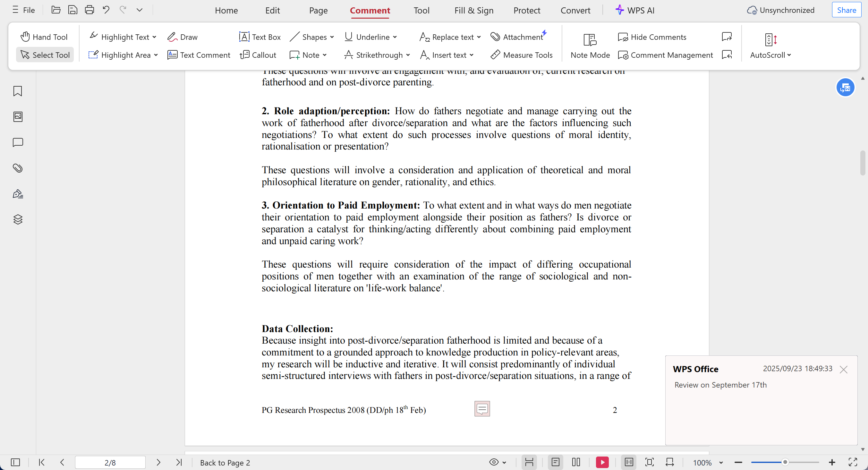The width and height of the screenshot is (868, 470).
Task: Click Back to Page 2
Action: tap(225, 463)
